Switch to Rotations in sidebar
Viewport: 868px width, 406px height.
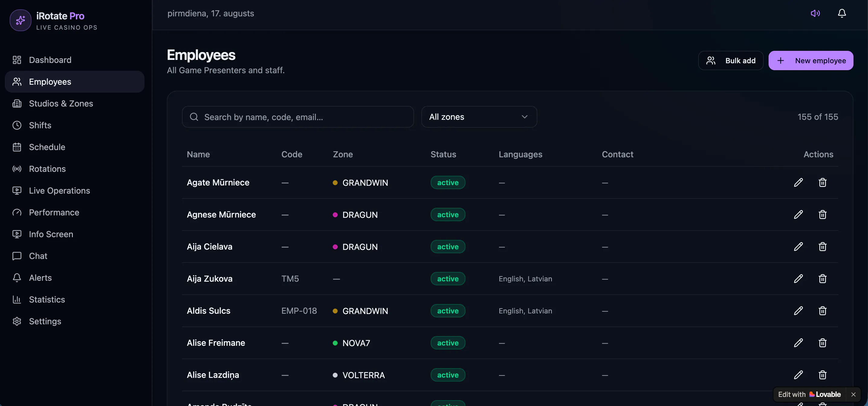tap(74, 169)
